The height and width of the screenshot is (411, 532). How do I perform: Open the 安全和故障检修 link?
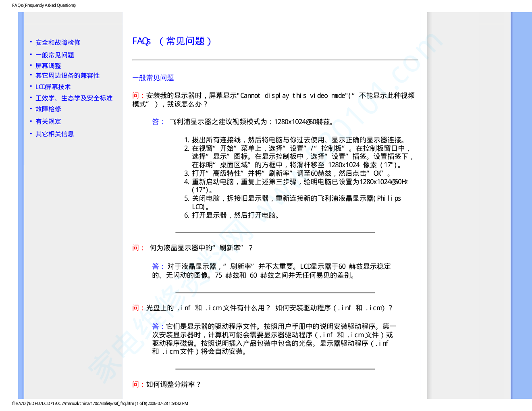[58, 42]
